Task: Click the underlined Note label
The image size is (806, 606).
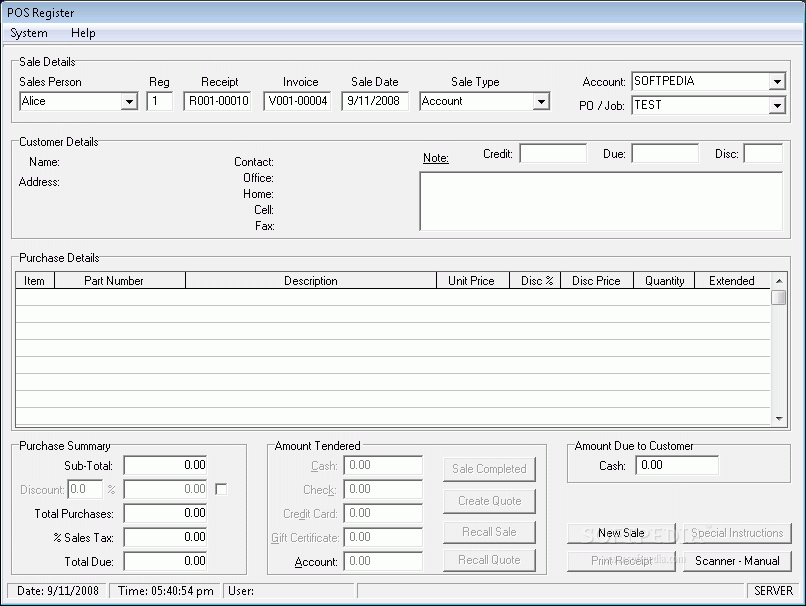Action: [x=435, y=158]
